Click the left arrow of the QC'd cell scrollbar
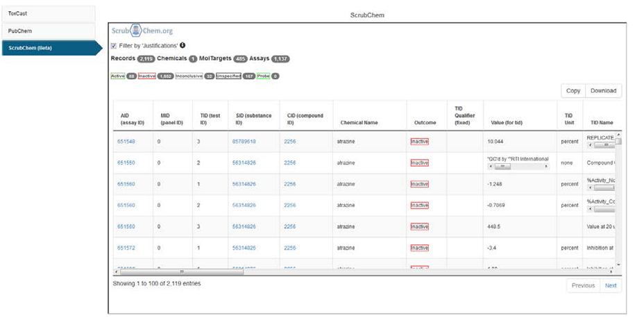Viewport: 644px width, 327px height. pyautogui.click(x=491, y=167)
